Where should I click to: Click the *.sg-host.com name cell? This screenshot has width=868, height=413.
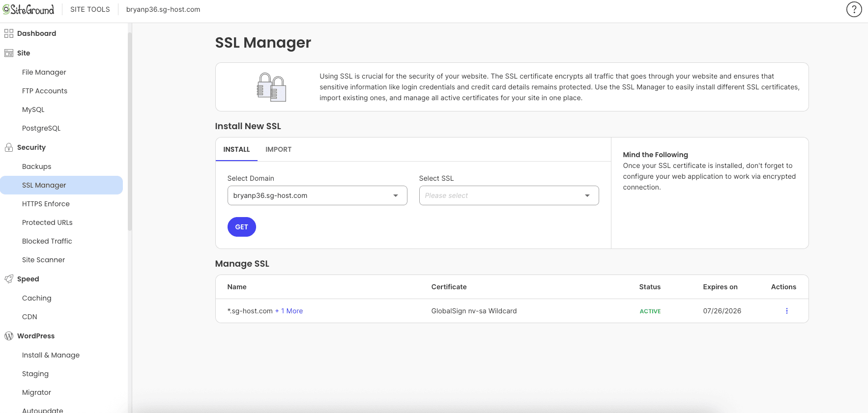250,311
